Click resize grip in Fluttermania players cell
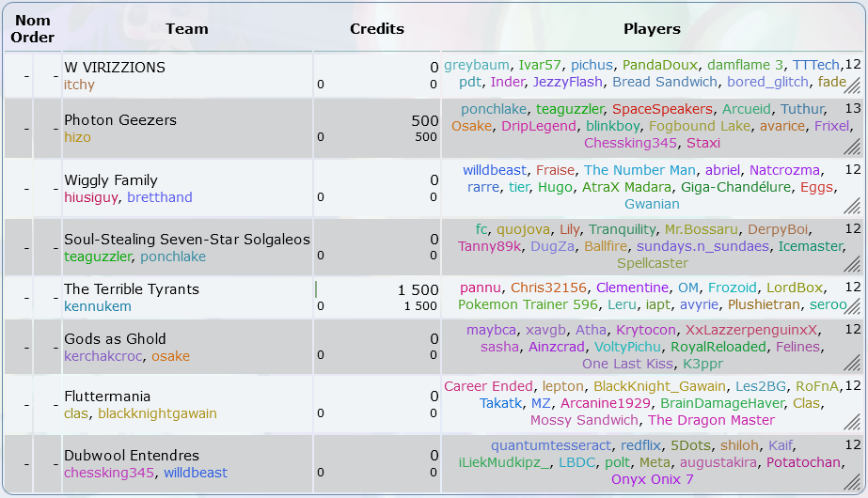868x498 pixels. pos(853,422)
